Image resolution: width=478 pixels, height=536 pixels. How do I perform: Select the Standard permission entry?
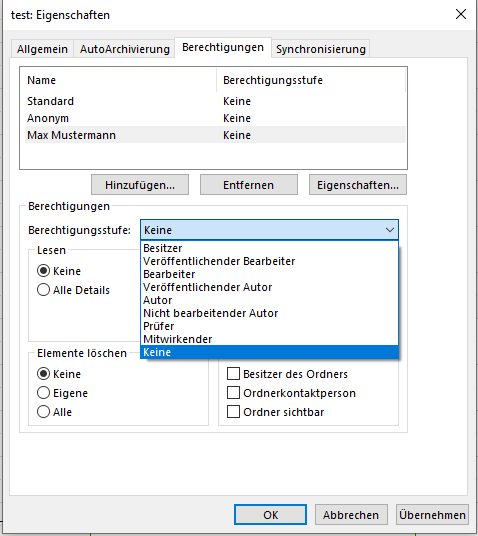[x=215, y=101]
